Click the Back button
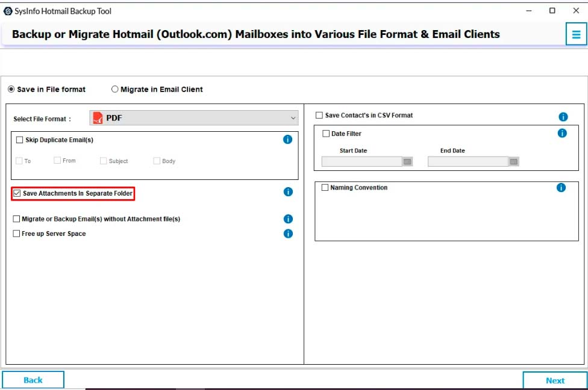 (x=33, y=380)
